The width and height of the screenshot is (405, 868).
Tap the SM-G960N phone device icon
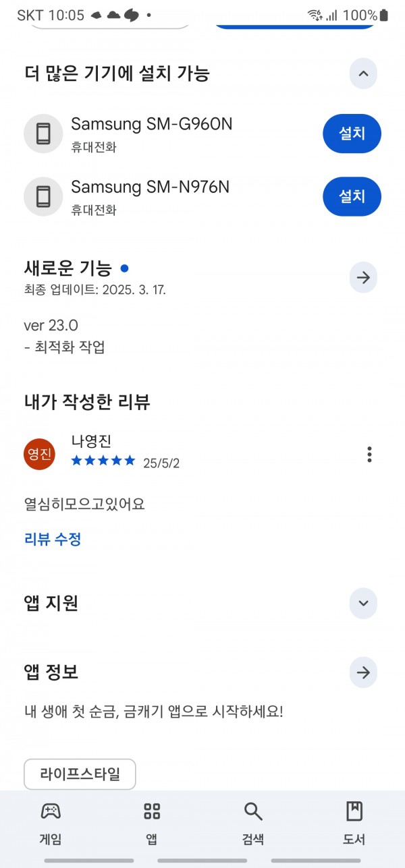pyautogui.click(x=43, y=134)
